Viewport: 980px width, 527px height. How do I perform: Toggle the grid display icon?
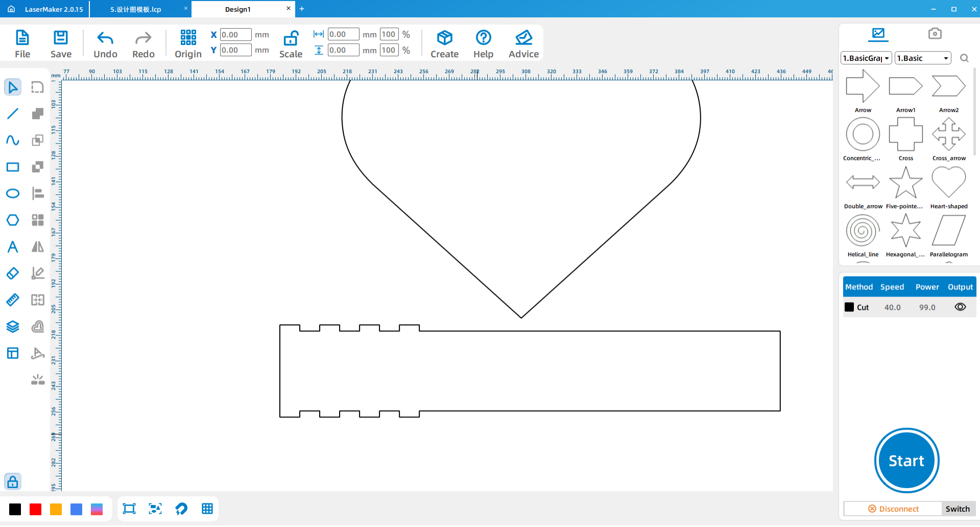tap(207, 509)
